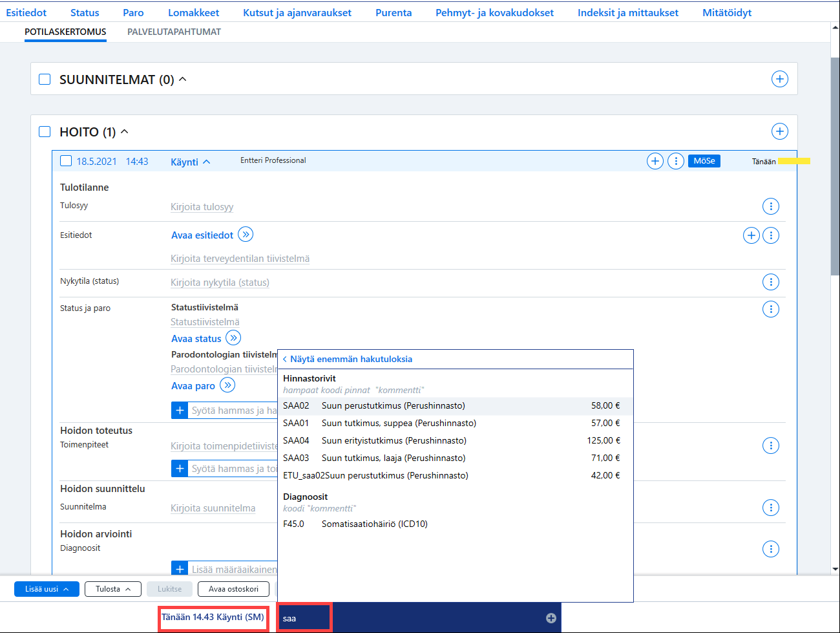This screenshot has height=633, width=840.
Task: Switch to PALVELUTAPAHTUMAT tab
Action: 174,32
